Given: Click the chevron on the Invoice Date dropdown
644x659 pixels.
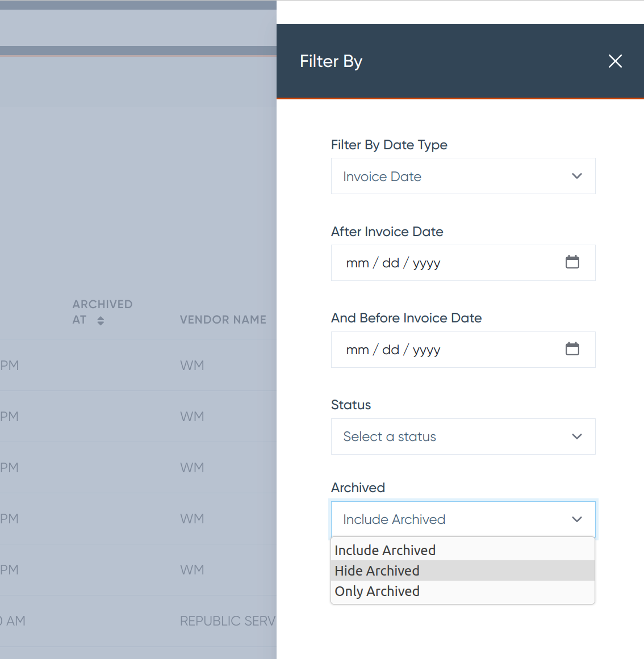Looking at the screenshot, I should coord(577,176).
